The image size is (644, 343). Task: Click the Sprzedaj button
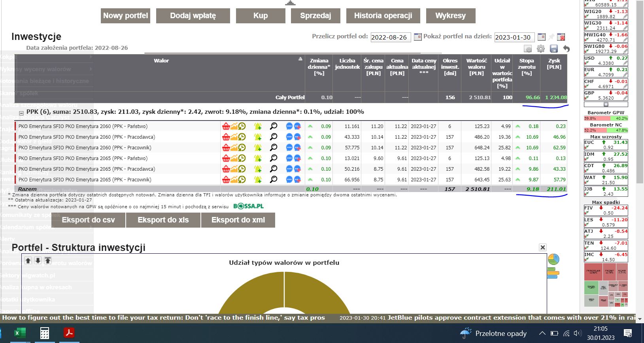pos(315,16)
